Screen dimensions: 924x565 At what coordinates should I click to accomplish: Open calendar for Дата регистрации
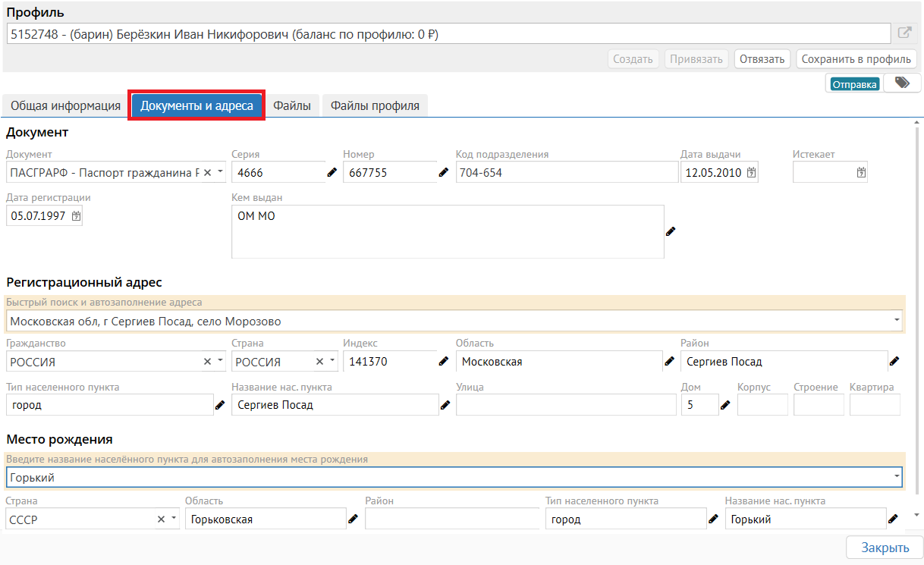(75, 216)
